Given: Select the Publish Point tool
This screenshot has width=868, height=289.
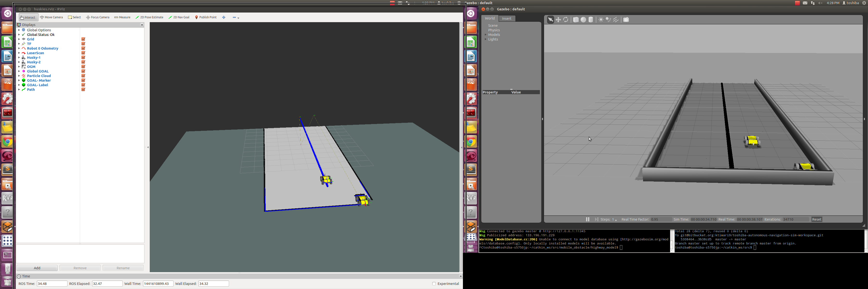Looking at the screenshot, I should [206, 18].
